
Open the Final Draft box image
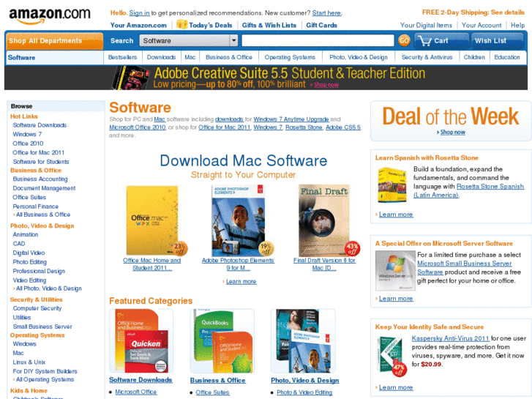coord(324,220)
